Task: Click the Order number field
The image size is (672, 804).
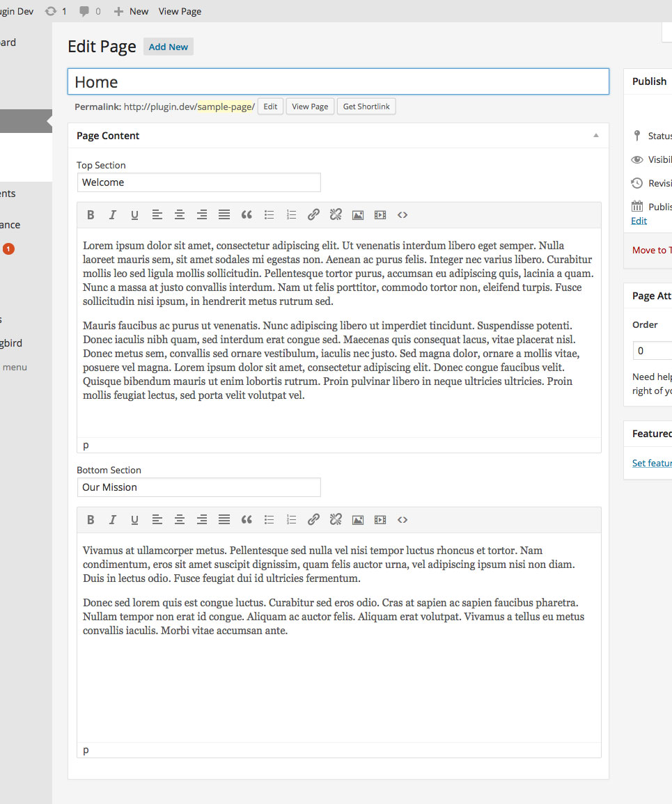Action: tap(653, 351)
